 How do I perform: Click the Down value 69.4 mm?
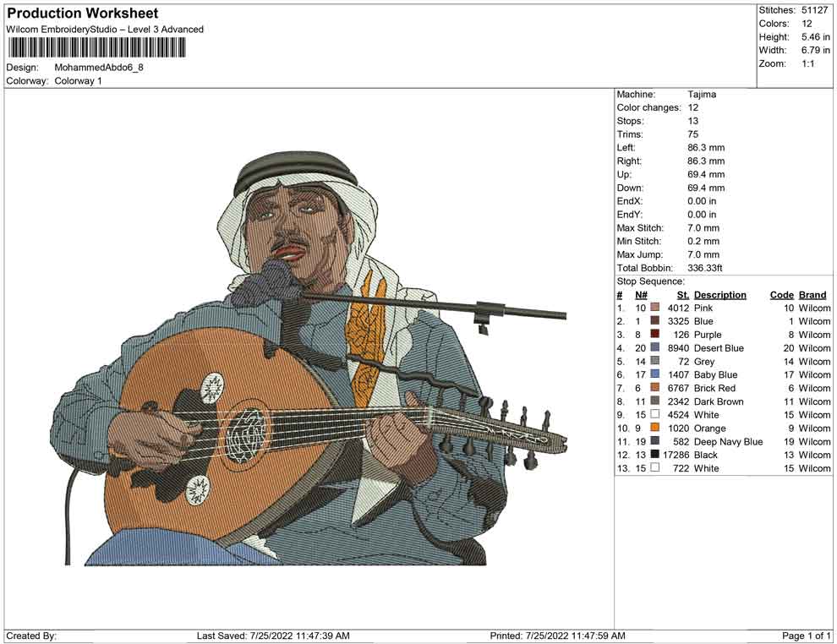(x=706, y=188)
